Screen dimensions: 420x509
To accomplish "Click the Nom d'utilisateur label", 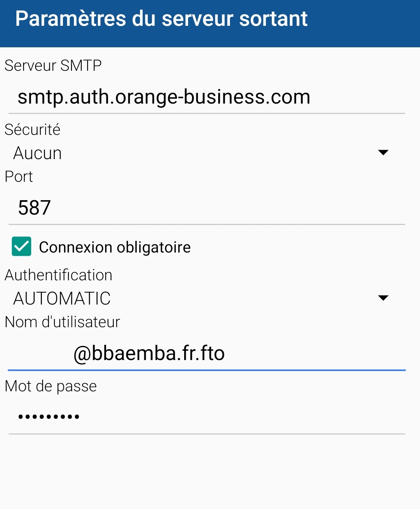I will point(63,322).
